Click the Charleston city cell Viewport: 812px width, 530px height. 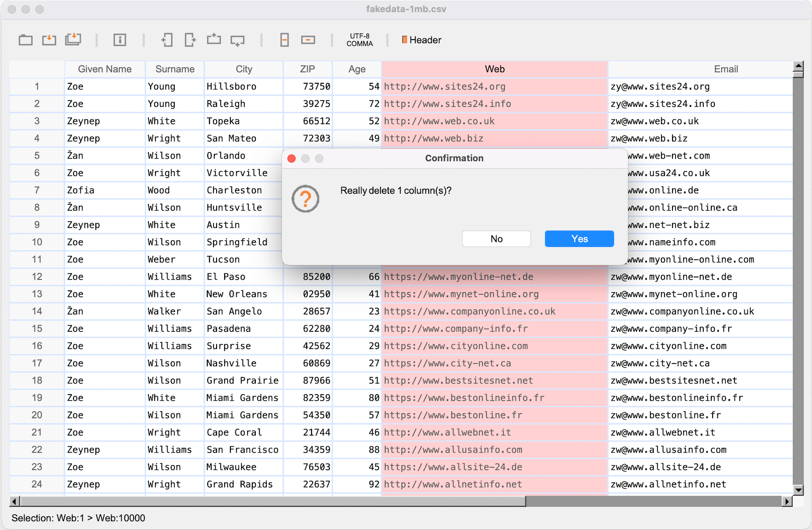pyautogui.click(x=244, y=190)
